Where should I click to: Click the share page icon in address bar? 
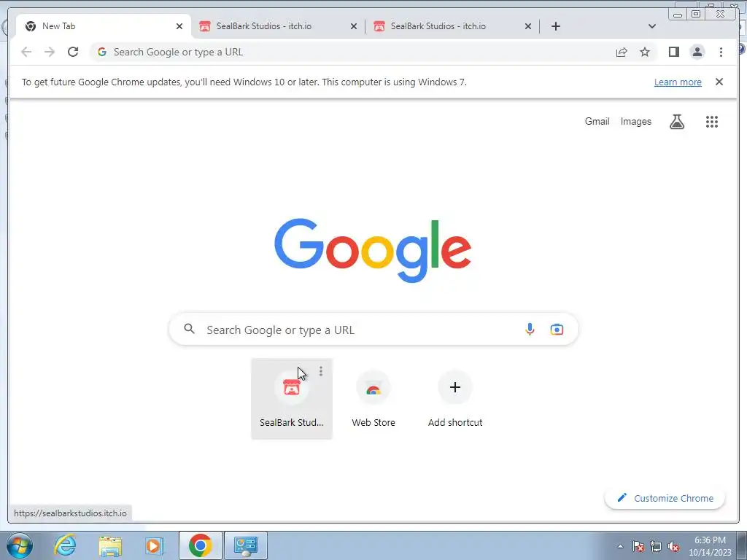(622, 52)
